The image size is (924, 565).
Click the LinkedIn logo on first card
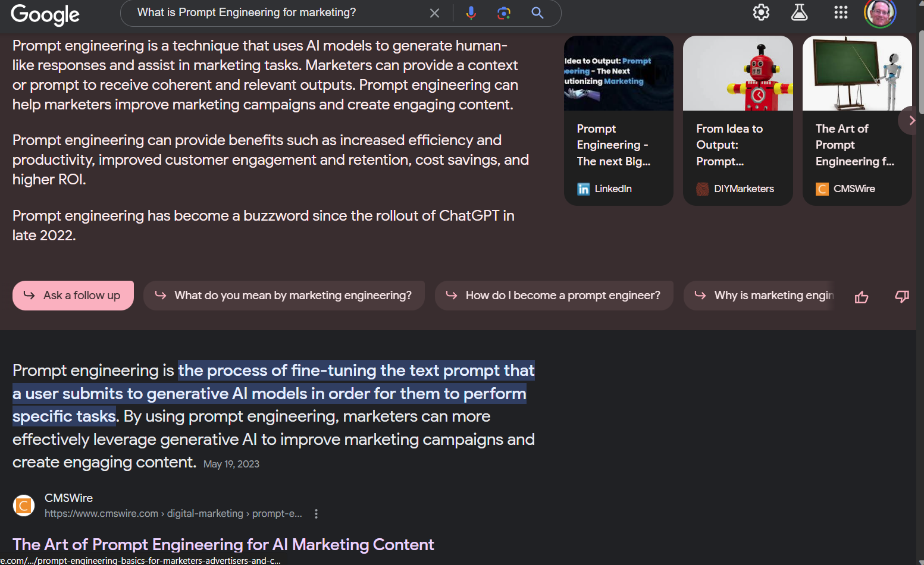[584, 189]
